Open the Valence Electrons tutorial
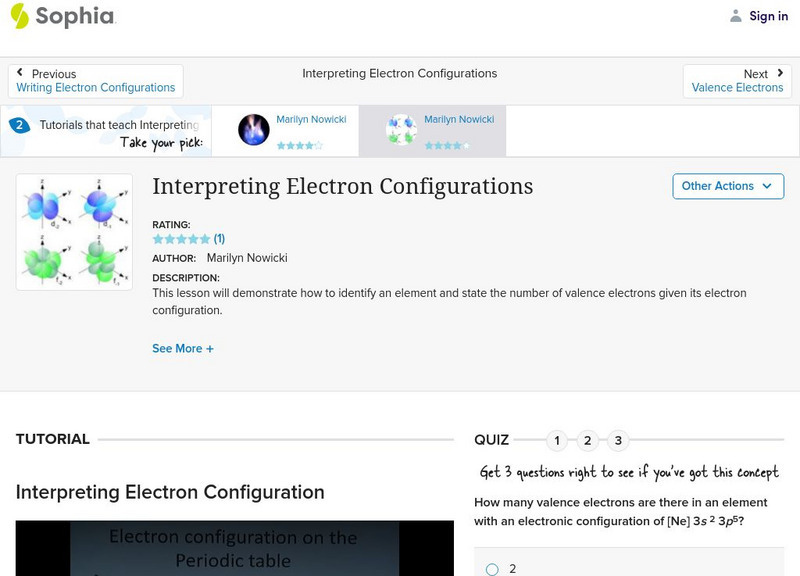Viewport: 800px width, 576px height. (x=737, y=87)
